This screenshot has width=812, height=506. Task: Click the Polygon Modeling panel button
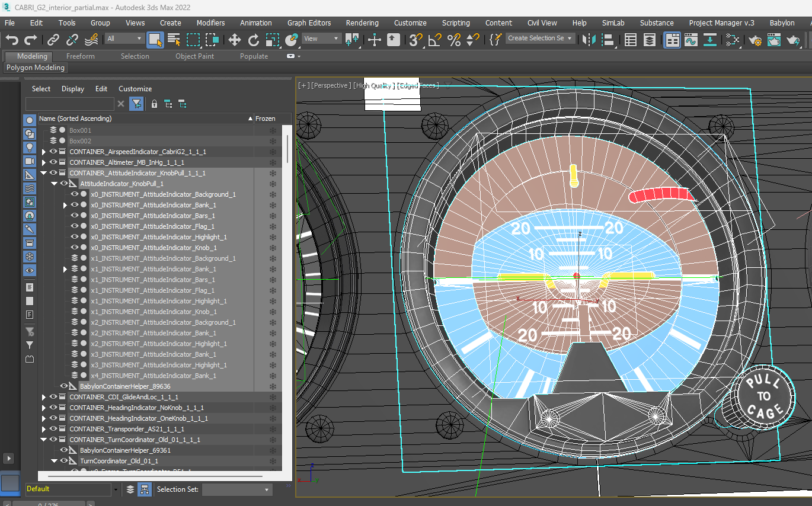[x=36, y=68]
